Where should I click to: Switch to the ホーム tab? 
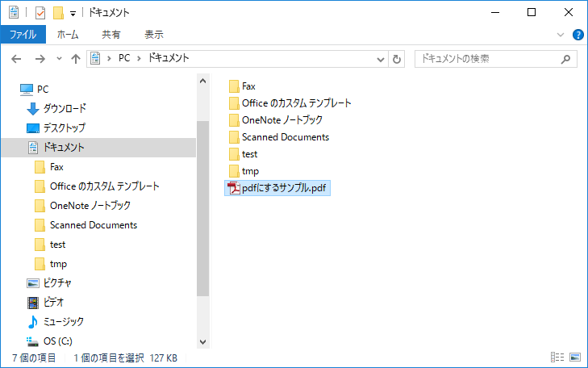click(68, 35)
